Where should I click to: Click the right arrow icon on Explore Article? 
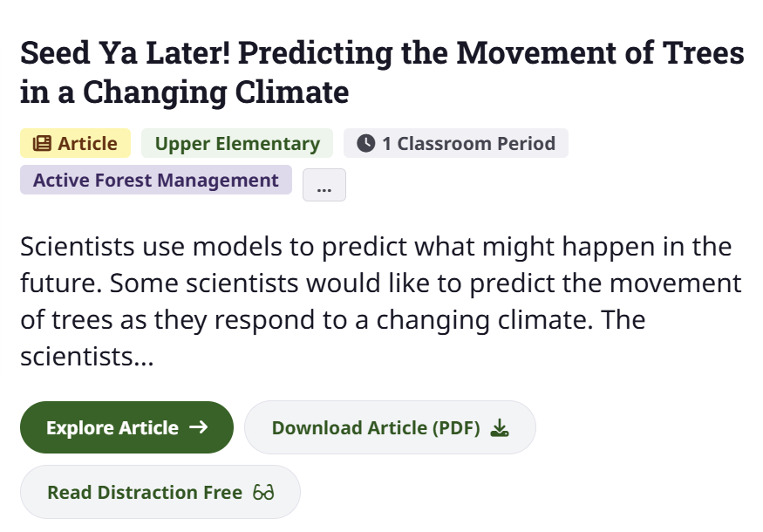point(199,427)
